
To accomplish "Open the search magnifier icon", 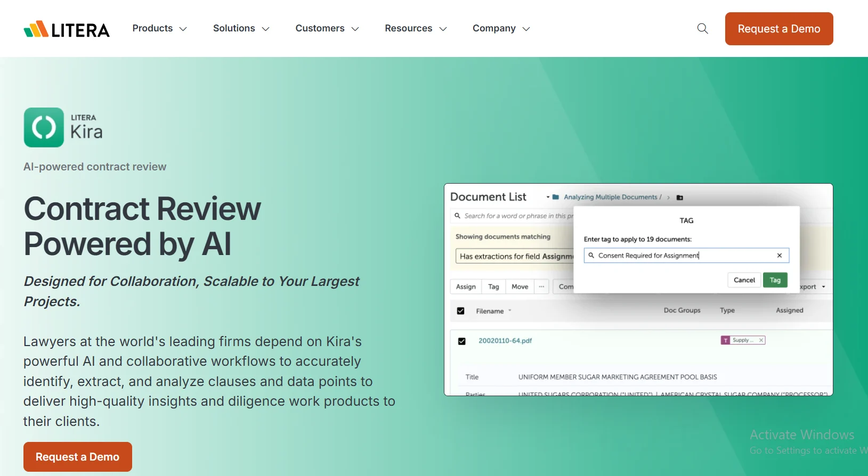I will tap(703, 29).
